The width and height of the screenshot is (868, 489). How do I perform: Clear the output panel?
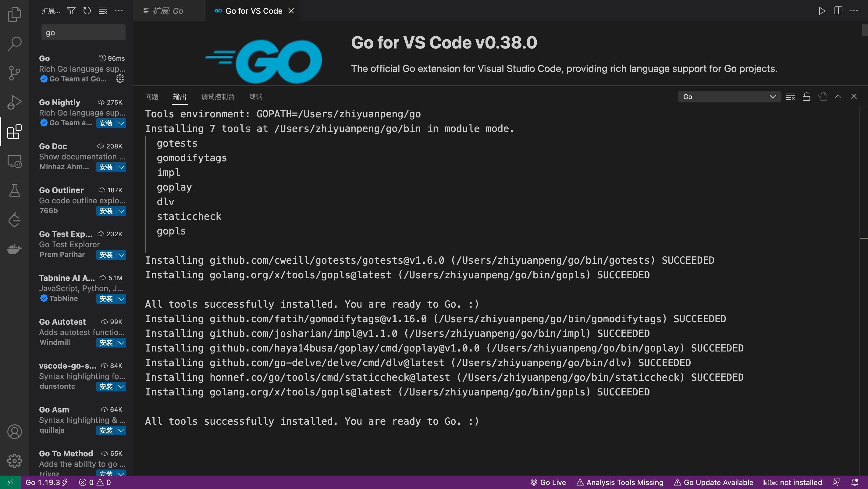click(x=790, y=97)
